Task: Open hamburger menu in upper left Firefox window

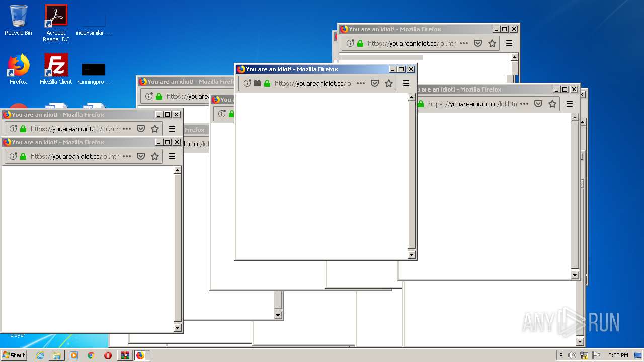Action: (x=172, y=129)
